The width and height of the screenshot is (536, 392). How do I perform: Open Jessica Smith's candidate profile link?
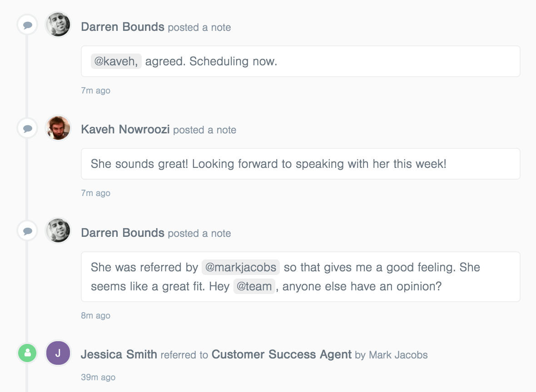coord(119,354)
